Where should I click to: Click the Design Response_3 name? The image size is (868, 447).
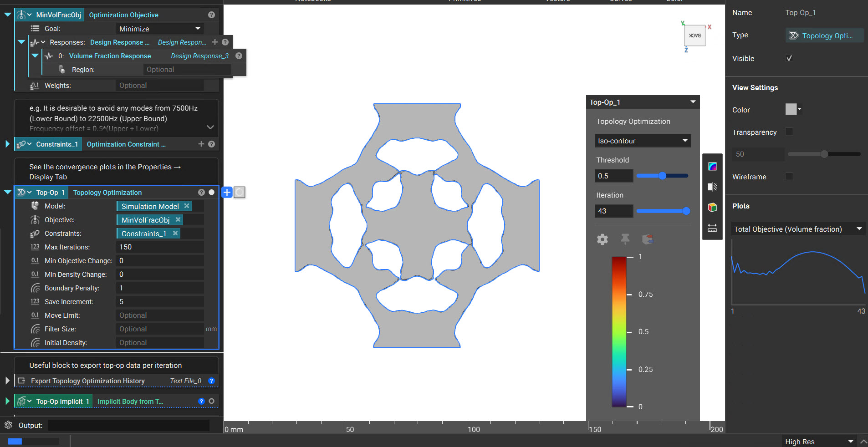click(x=199, y=56)
